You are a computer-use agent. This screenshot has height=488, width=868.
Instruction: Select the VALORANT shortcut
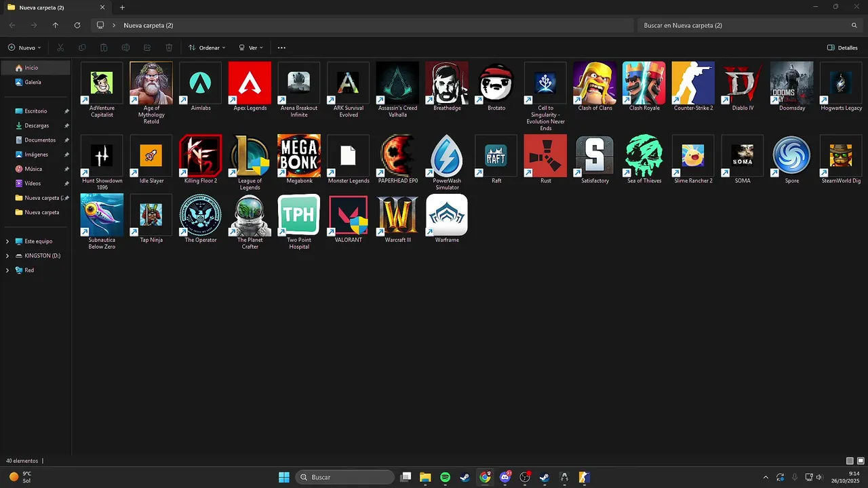coord(349,215)
